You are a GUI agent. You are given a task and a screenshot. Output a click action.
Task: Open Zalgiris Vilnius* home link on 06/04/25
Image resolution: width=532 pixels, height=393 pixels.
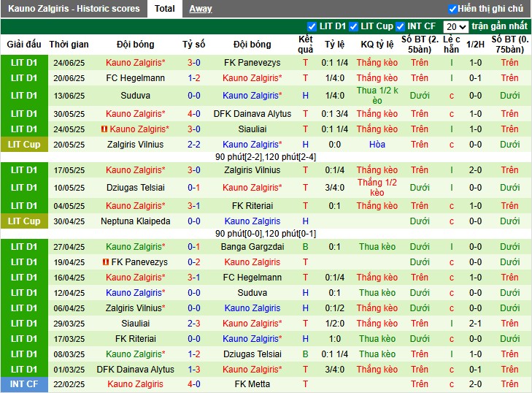[x=136, y=308]
